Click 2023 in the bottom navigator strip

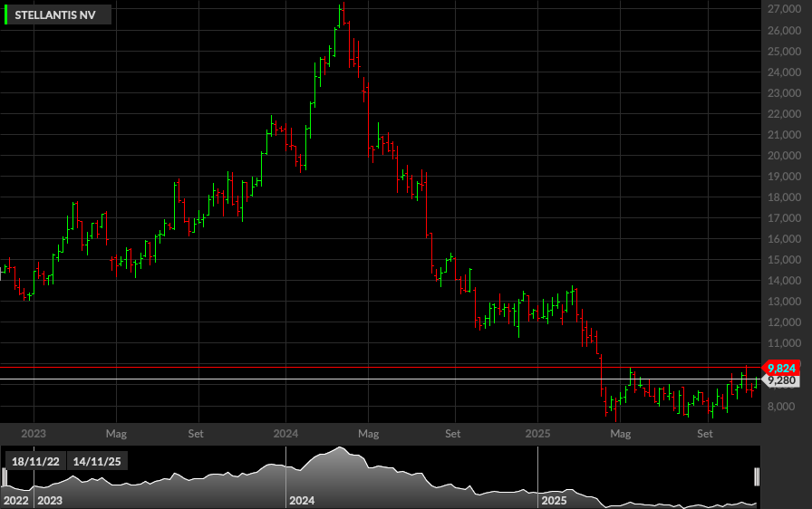point(50,501)
